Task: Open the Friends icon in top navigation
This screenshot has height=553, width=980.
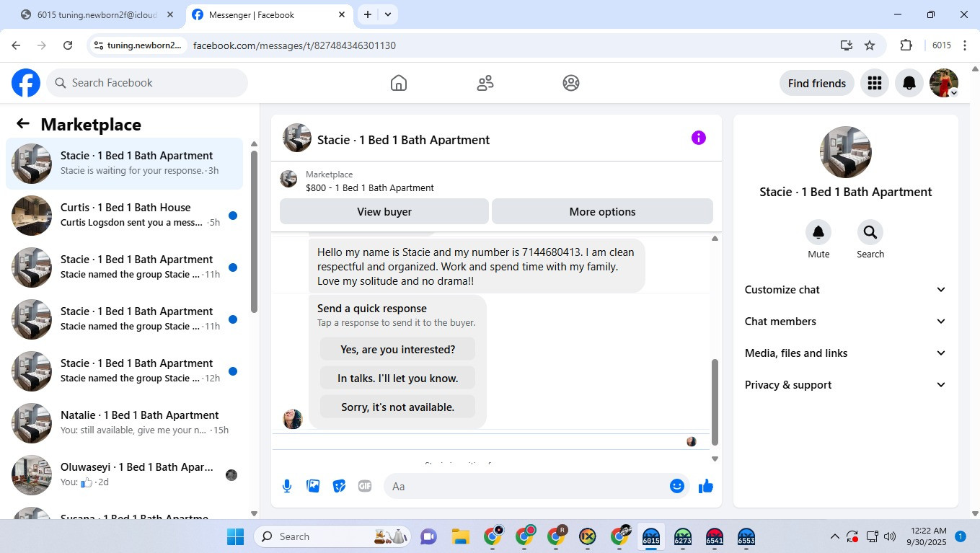Action: click(485, 83)
